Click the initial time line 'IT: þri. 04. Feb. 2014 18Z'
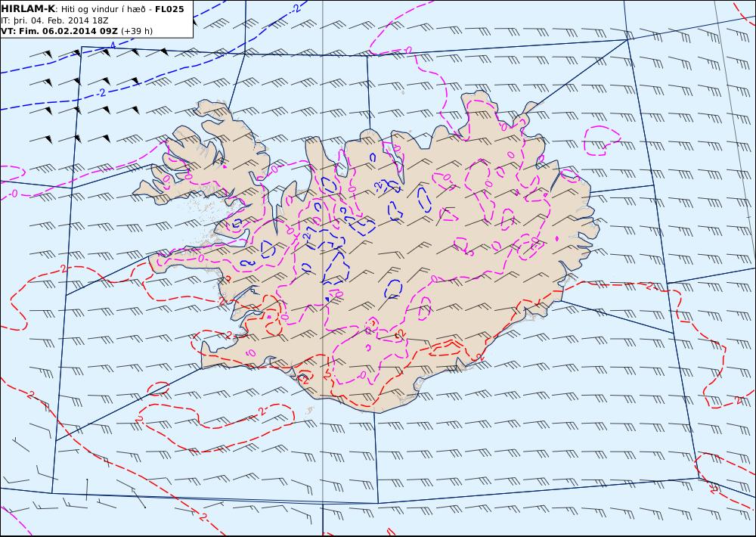This screenshot has width=756, height=537. (x=54, y=20)
